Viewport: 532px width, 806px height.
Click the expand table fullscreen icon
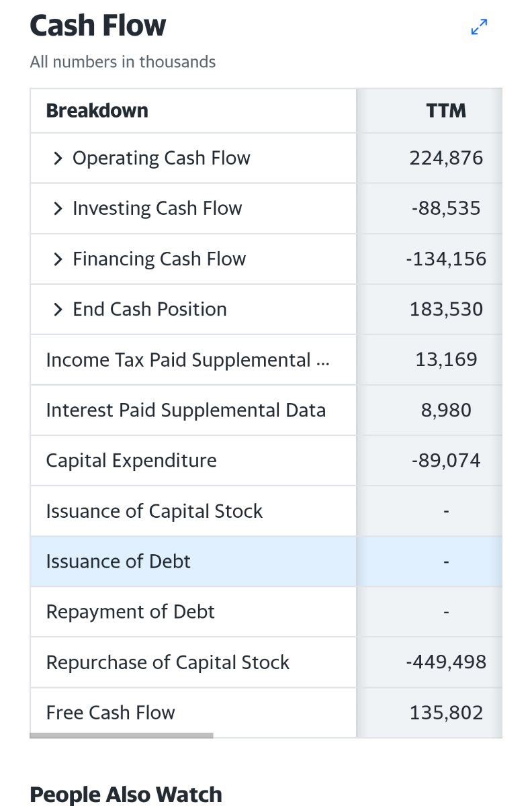pyautogui.click(x=478, y=27)
